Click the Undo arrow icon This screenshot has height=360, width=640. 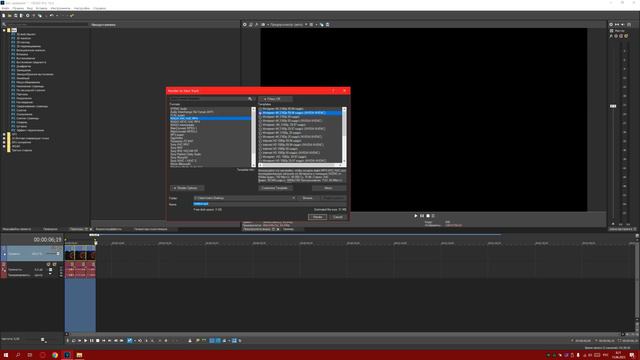[51, 16]
